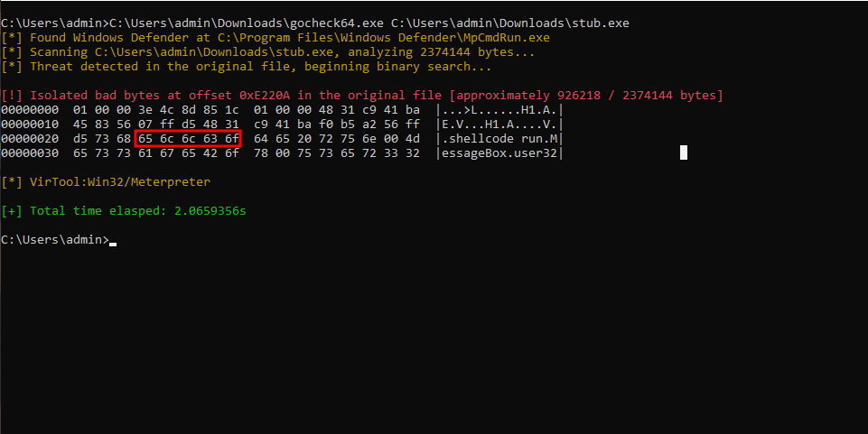Click the ".shellcode run.M" ASCII text
This screenshot has width=868, height=434.
pyautogui.click(x=499, y=138)
